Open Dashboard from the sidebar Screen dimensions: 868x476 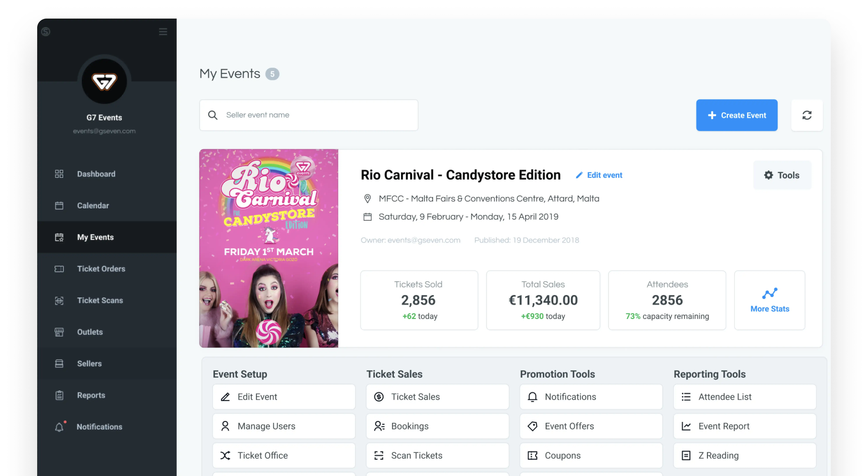pos(107,174)
